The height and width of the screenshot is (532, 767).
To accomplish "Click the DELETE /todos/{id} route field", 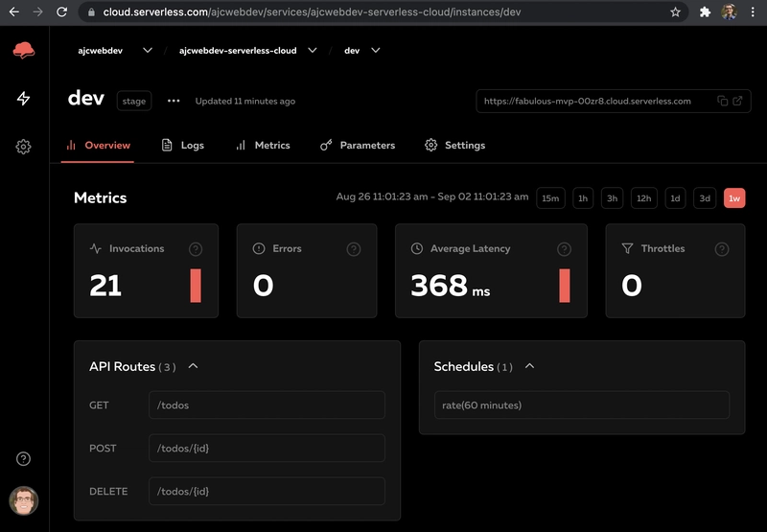I will (x=267, y=491).
